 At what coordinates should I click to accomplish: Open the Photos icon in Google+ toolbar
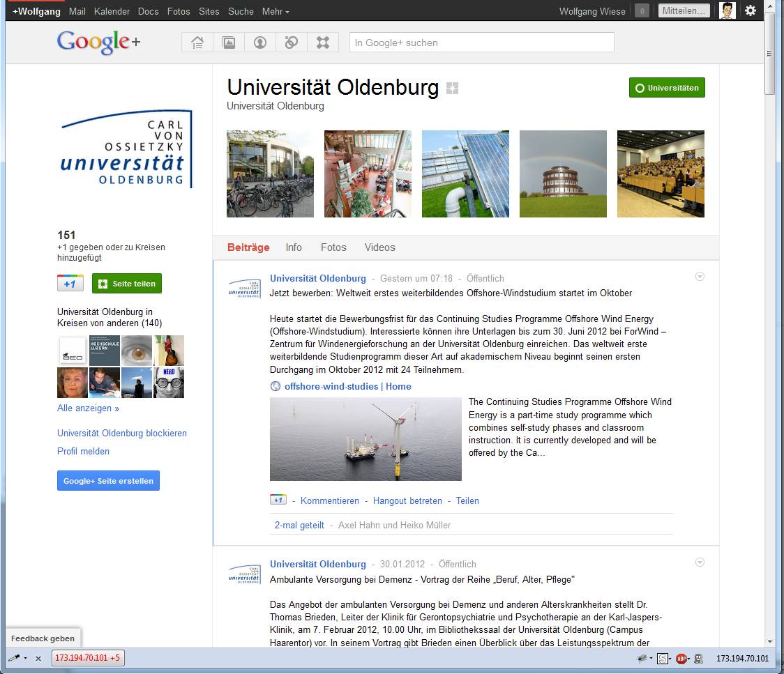coord(229,43)
